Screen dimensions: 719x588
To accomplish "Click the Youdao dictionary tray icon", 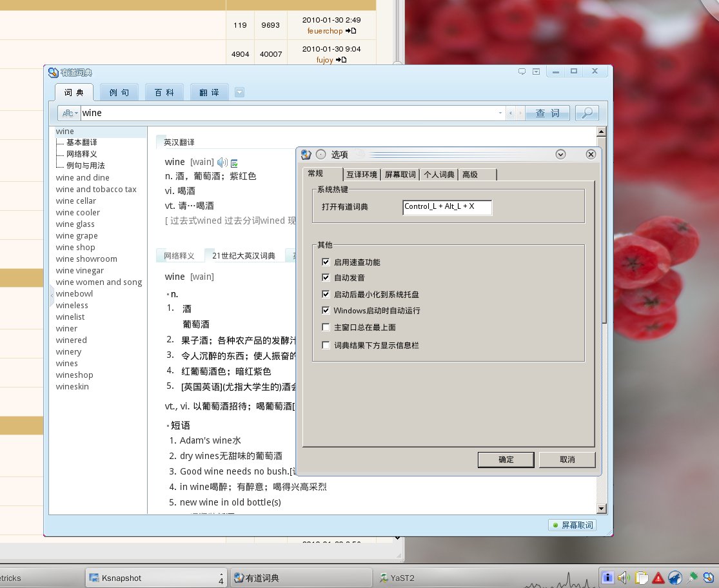I will [708, 578].
